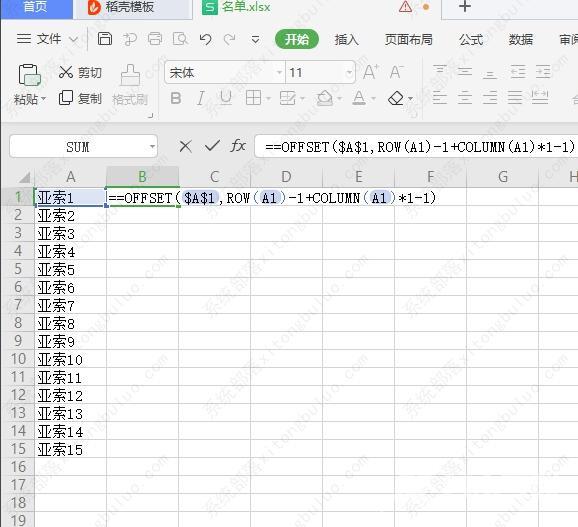
Task: Toggle Align Right icon
Action: 490,98
